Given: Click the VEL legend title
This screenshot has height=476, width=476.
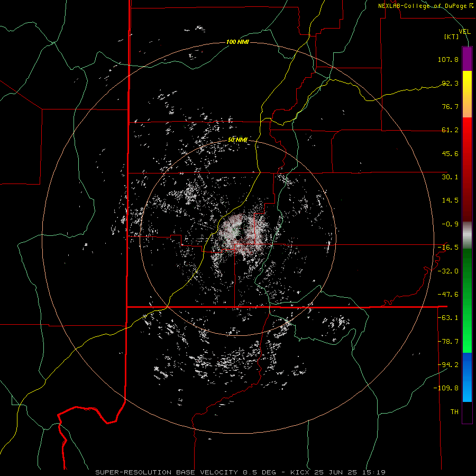Looking at the screenshot, I should click(464, 31).
